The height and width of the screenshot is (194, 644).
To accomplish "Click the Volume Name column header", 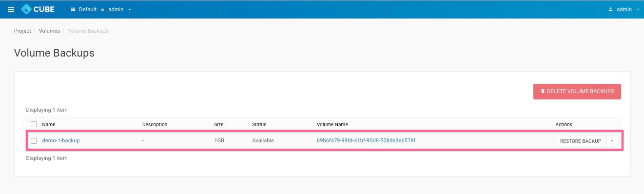I will coord(332,124).
